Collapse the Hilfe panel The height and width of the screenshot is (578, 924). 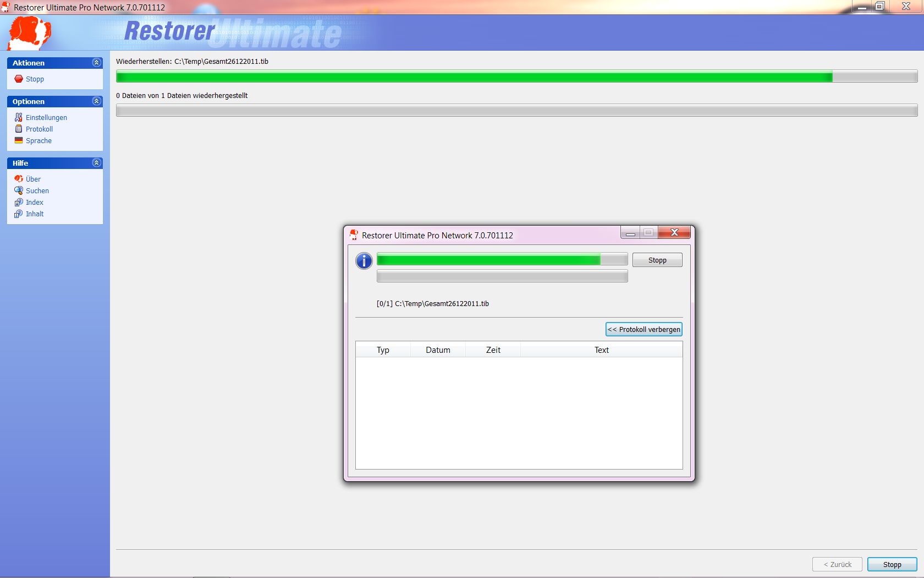(97, 163)
